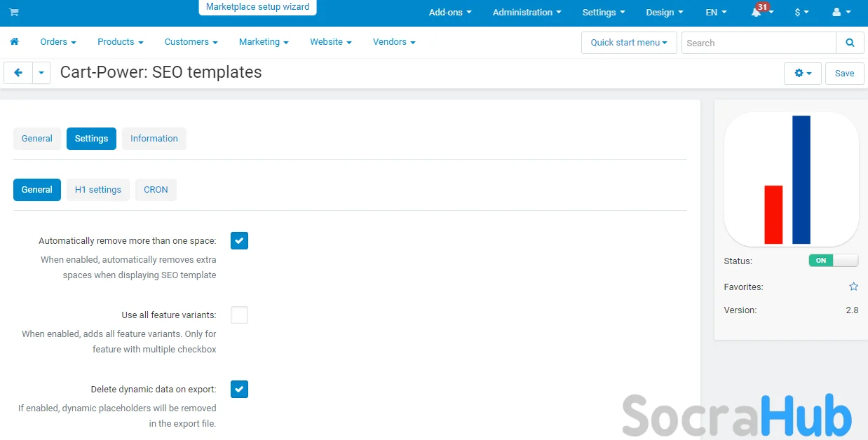Viewport: 868px width, 440px height.
Task: Select the General sub-tab under Settings
Action: pyautogui.click(x=37, y=190)
